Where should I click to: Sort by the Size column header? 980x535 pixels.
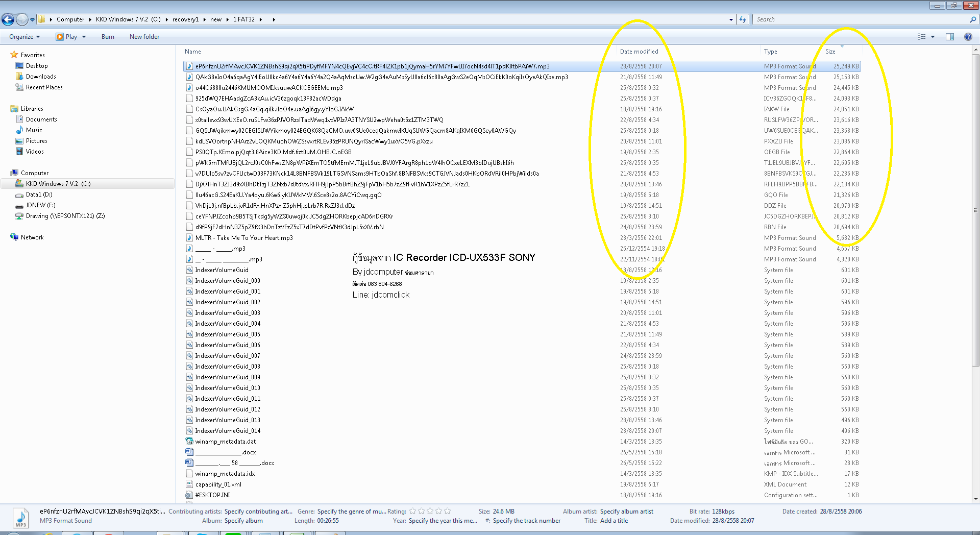click(x=830, y=52)
